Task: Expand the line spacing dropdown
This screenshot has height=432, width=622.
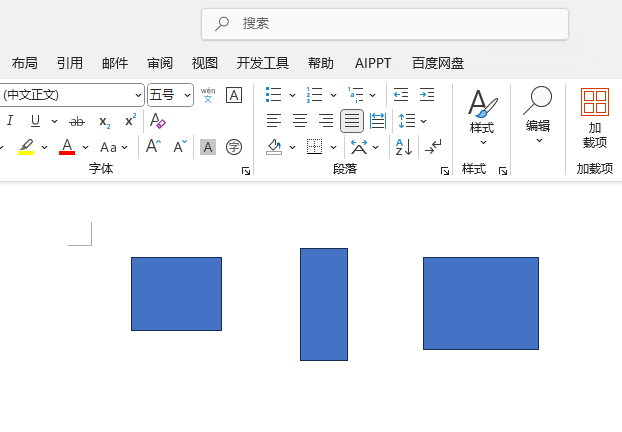Action: 424,121
